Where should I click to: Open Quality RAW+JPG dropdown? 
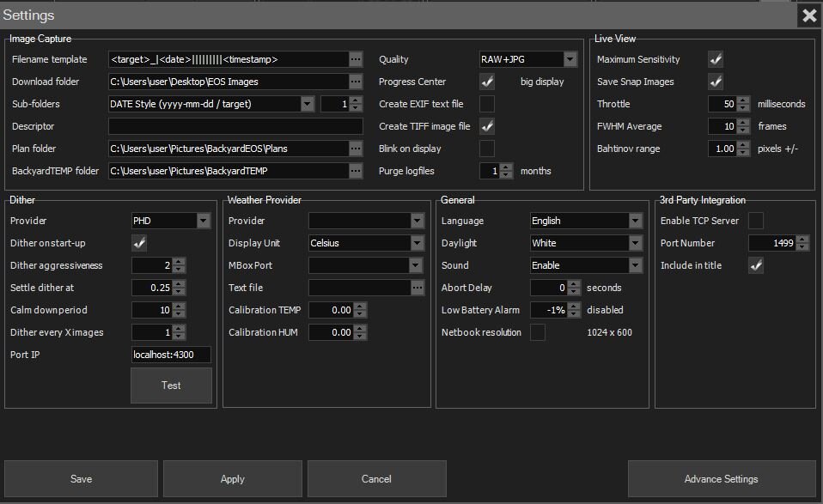pos(528,59)
